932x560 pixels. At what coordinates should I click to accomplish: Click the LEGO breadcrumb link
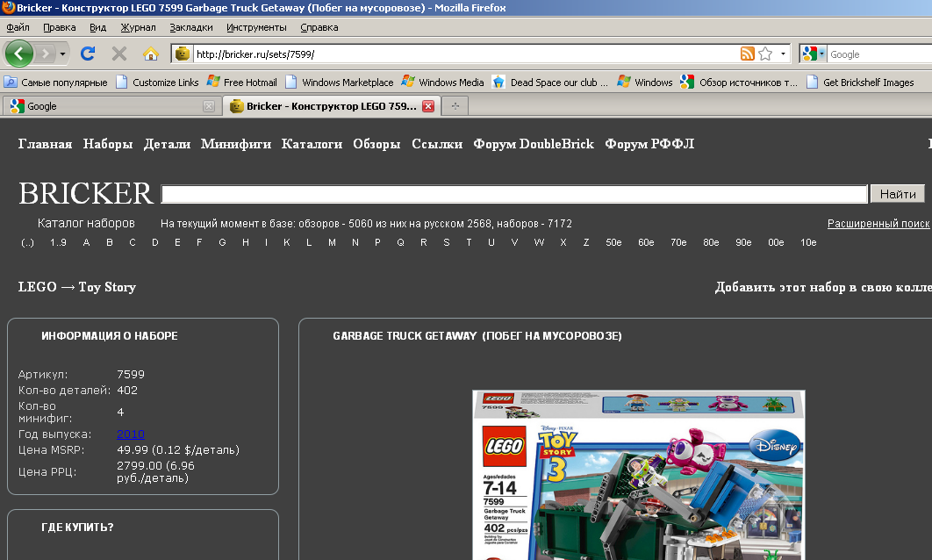37,287
